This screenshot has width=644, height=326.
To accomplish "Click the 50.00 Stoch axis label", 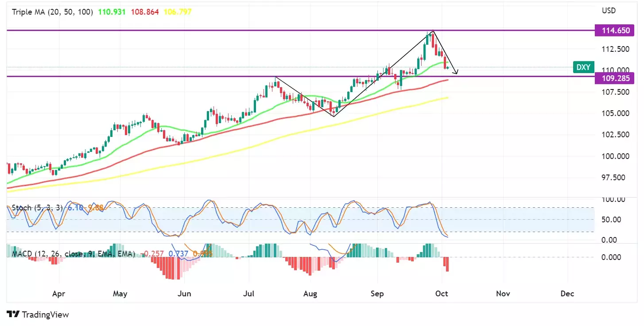I will coord(611,219).
